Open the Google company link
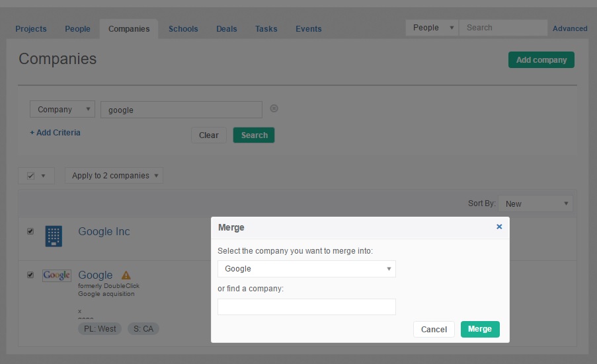Image resolution: width=597 pixels, height=364 pixels. pyautogui.click(x=95, y=275)
